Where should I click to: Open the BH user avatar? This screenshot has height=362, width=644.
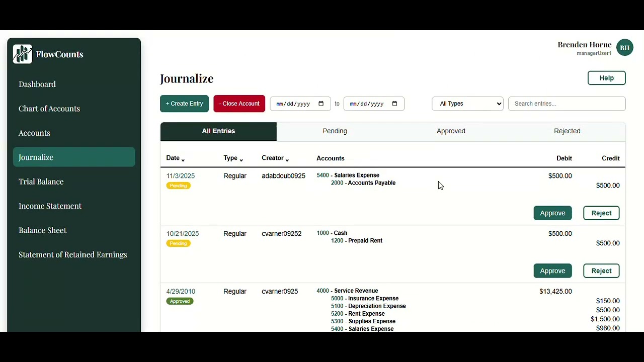pyautogui.click(x=625, y=48)
